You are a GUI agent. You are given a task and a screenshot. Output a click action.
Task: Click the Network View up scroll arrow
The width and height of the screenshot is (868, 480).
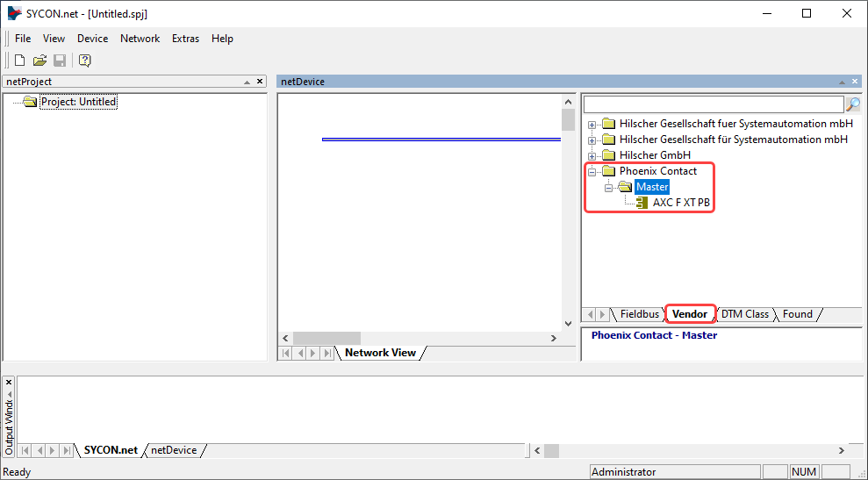pyautogui.click(x=568, y=101)
